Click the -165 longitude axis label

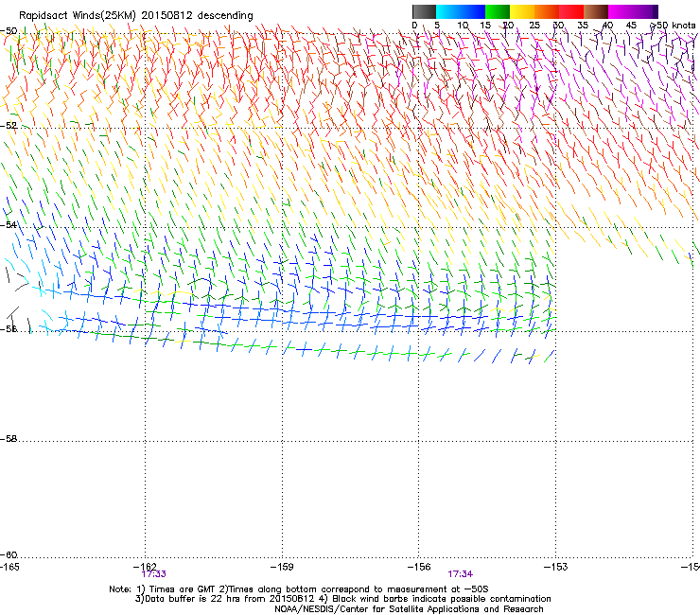coord(9,567)
